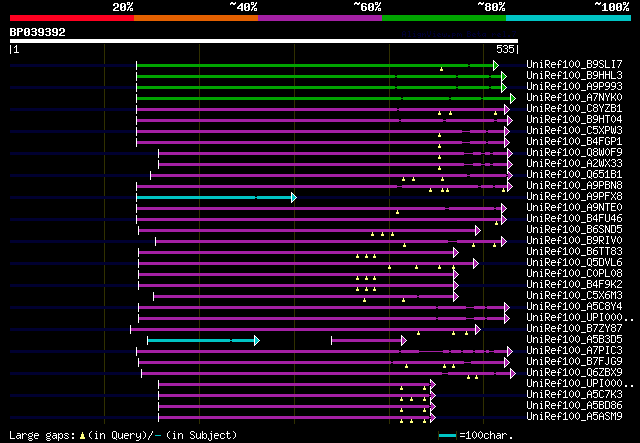Select hit UniRef100_Q651B1
The height and width of the screenshot is (443, 640).
click(574, 175)
